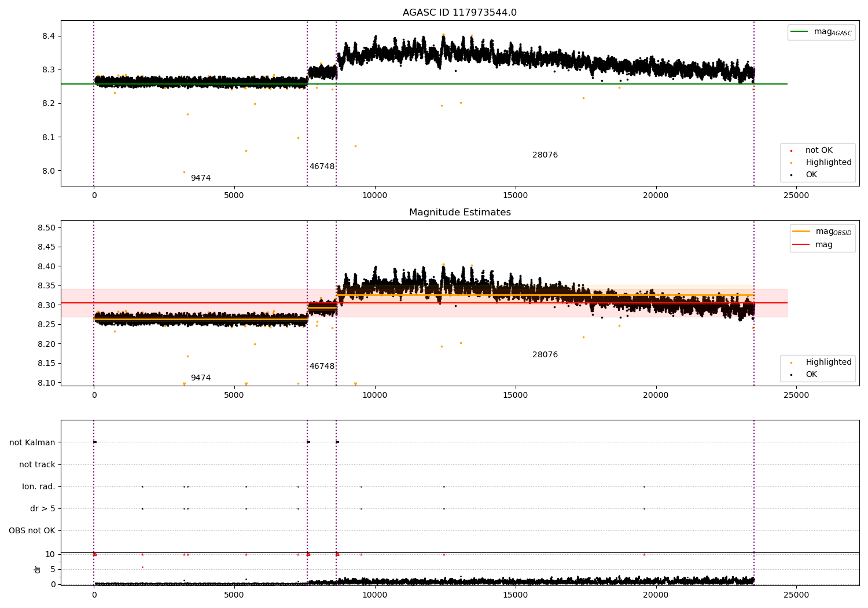Click the 8.45 tick on middle plot
This screenshot has height=608, width=868.
pos(46,247)
